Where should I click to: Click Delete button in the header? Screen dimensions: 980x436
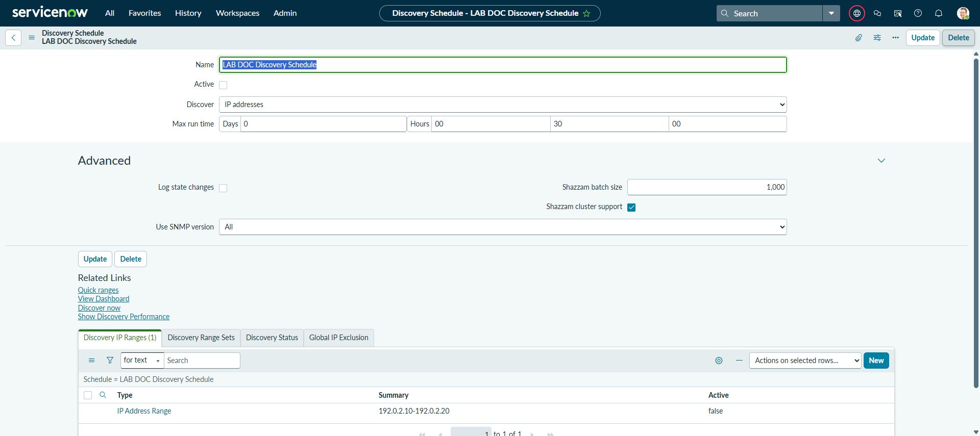[959, 38]
